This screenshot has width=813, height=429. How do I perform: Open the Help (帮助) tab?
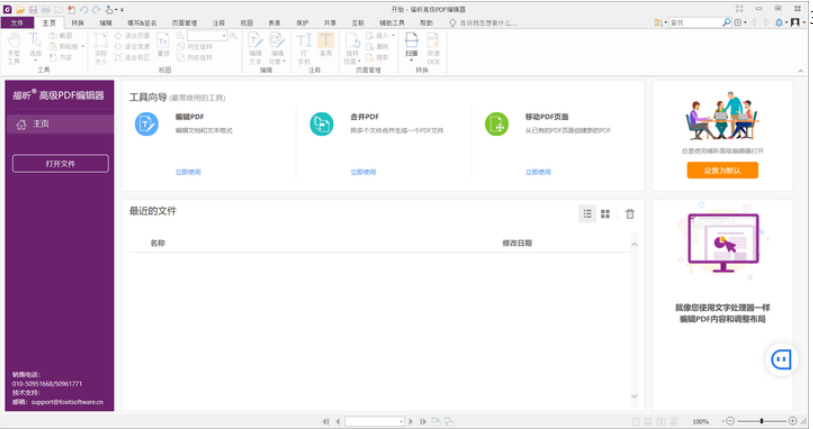click(426, 23)
